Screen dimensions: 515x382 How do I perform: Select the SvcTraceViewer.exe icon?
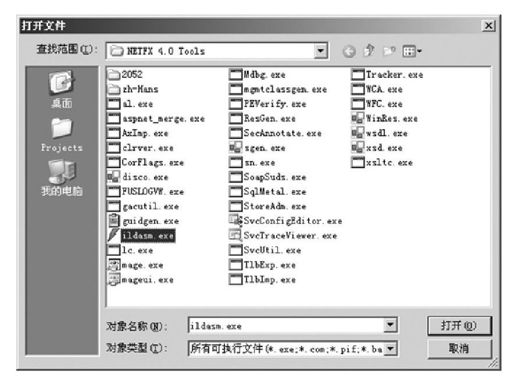point(236,235)
